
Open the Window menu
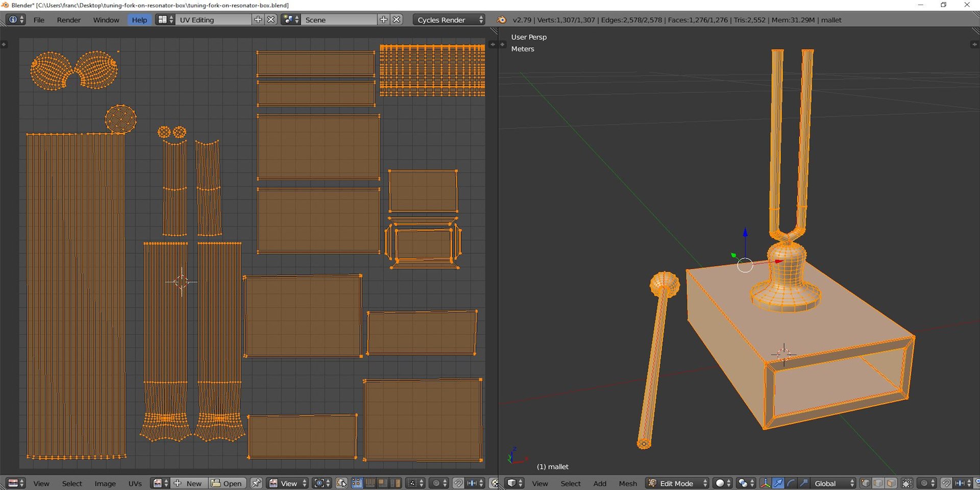(x=106, y=20)
